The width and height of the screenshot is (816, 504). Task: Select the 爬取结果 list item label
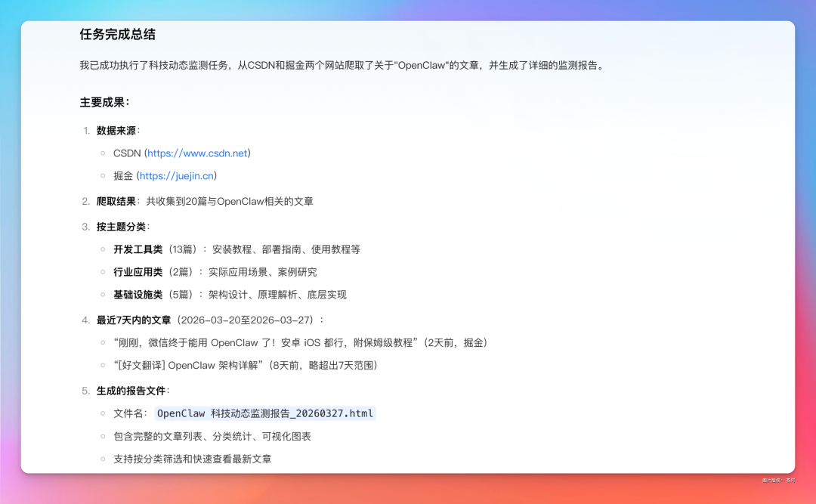coord(116,202)
